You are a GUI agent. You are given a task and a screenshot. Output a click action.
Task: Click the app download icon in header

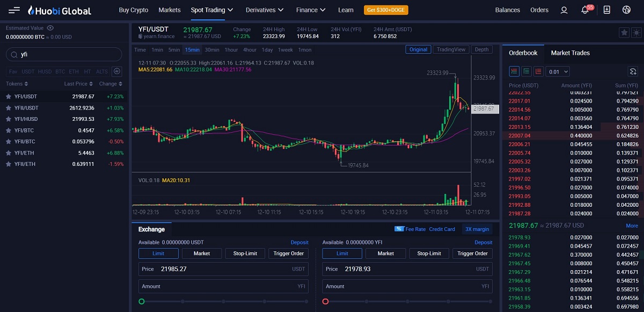pyautogui.click(x=606, y=10)
